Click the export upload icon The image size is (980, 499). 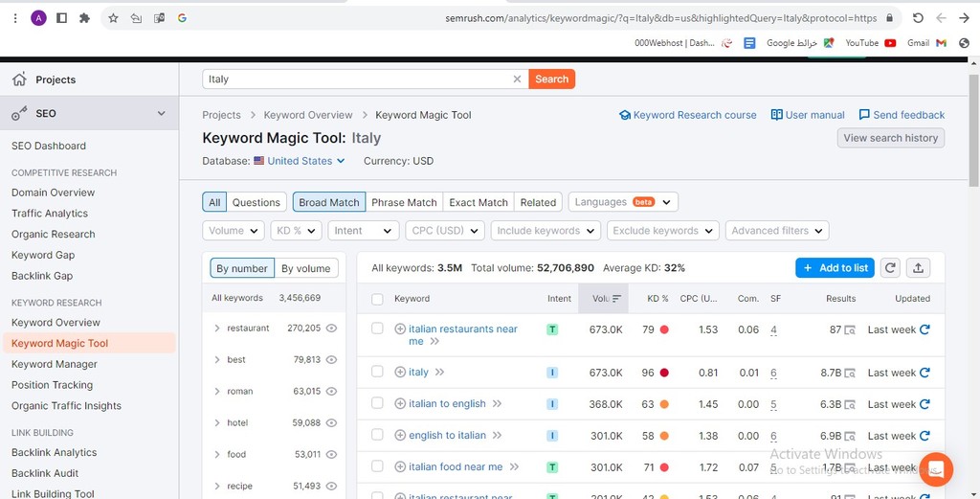918,267
